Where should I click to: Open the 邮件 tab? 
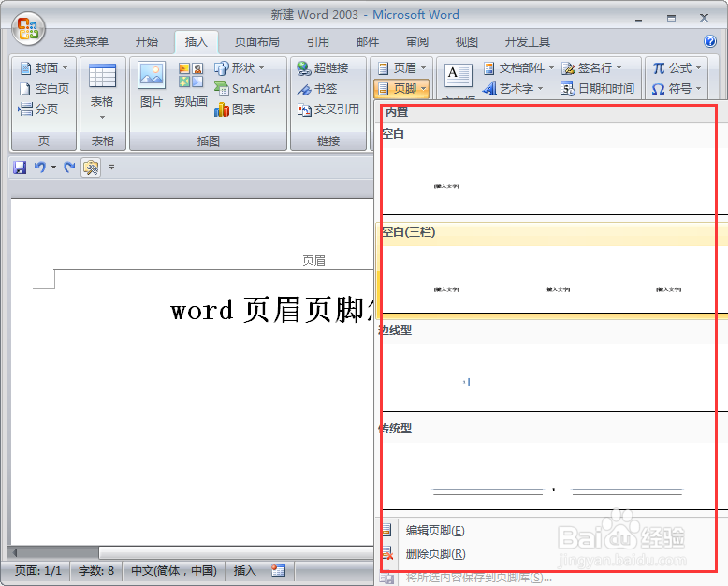368,42
